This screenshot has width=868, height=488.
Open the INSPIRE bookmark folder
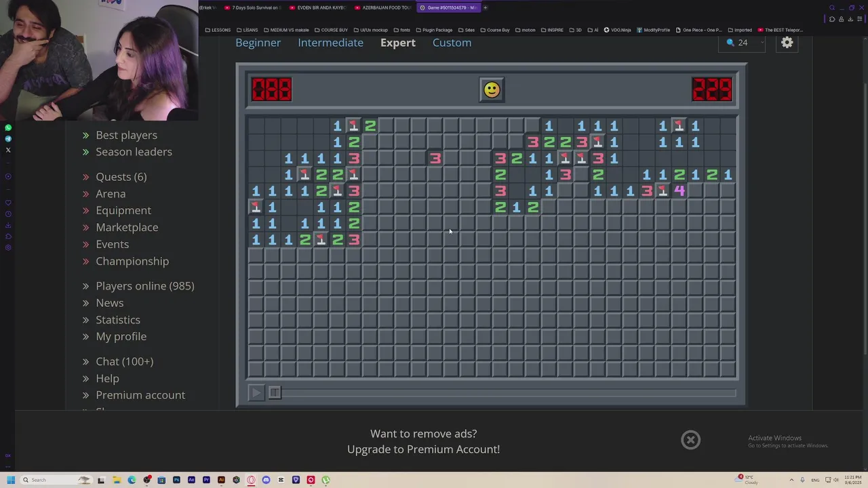click(551, 30)
